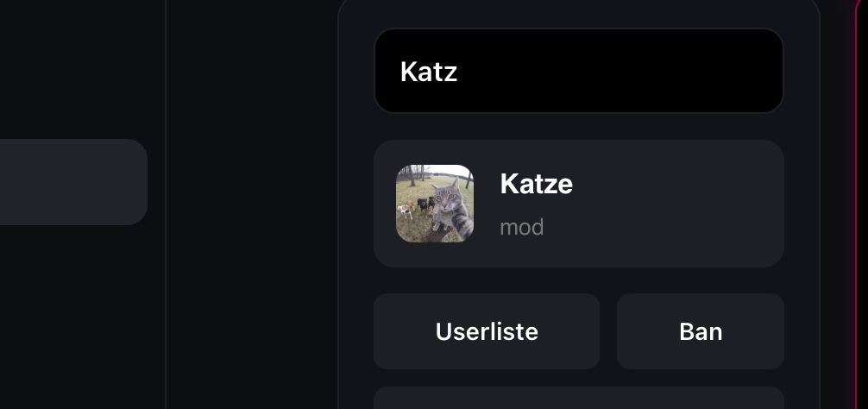Image resolution: width=868 pixels, height=409 pixels.
Task: Open Katze's profile picture
Action: coord(435,204)
